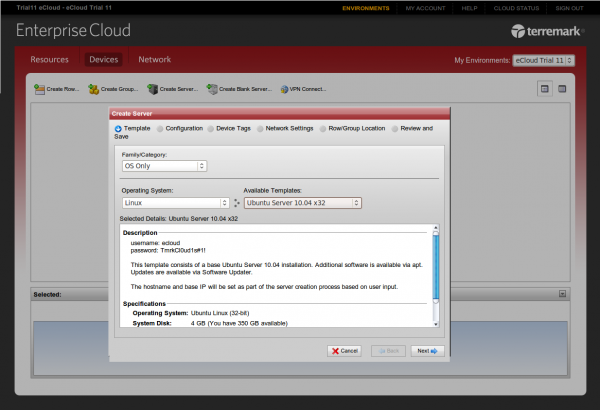Screen dimensions: 600x410
Task: Select the Network Settings wizard step
Action: [285, 129]
